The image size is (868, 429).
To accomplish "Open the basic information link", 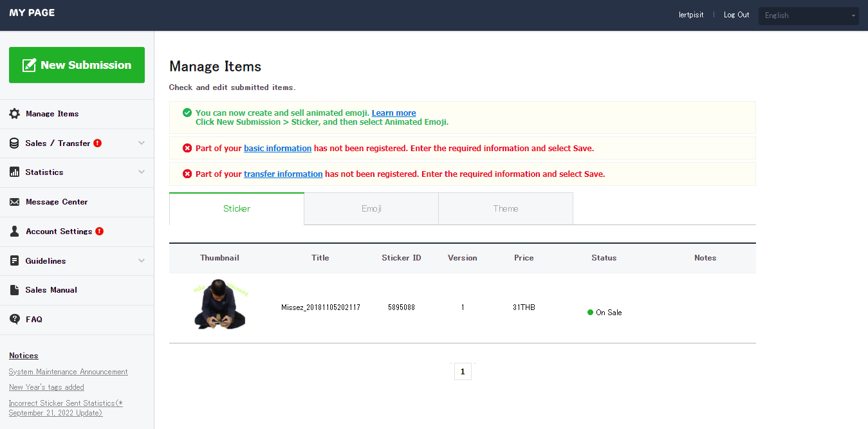I will coord(277,149).
